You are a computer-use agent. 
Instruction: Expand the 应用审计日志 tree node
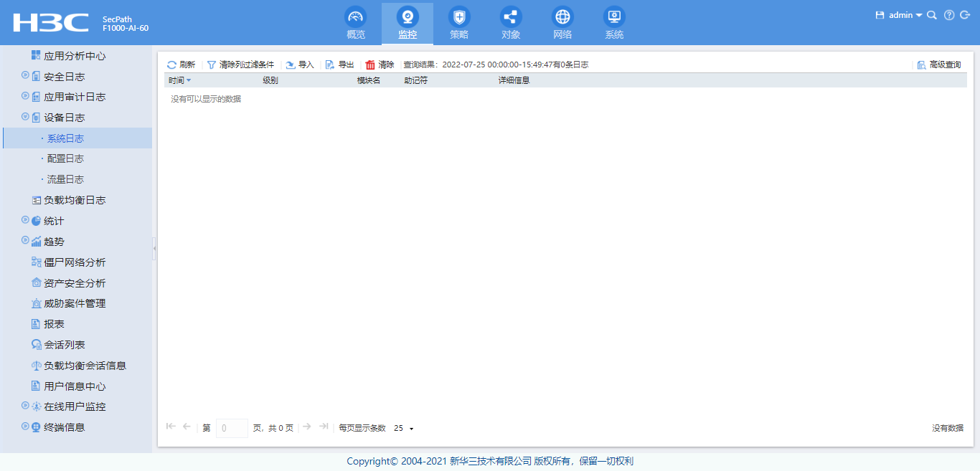click(x=25, y=95)
